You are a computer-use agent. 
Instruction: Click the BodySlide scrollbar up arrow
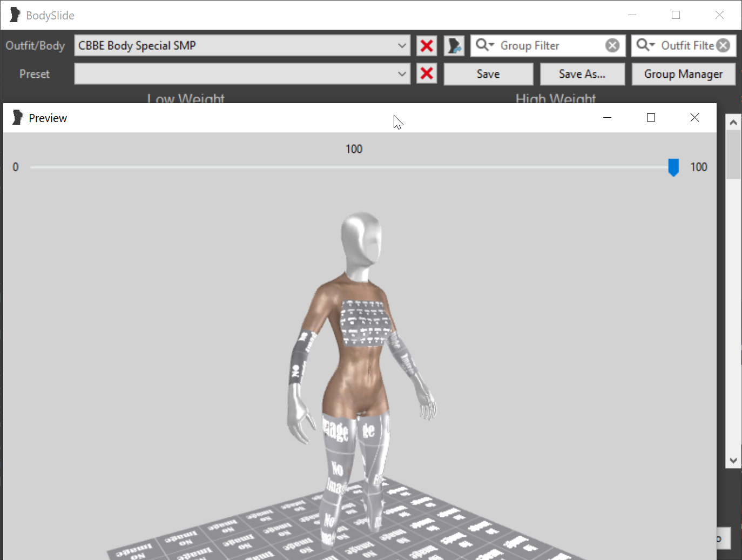tap(733, 123)
